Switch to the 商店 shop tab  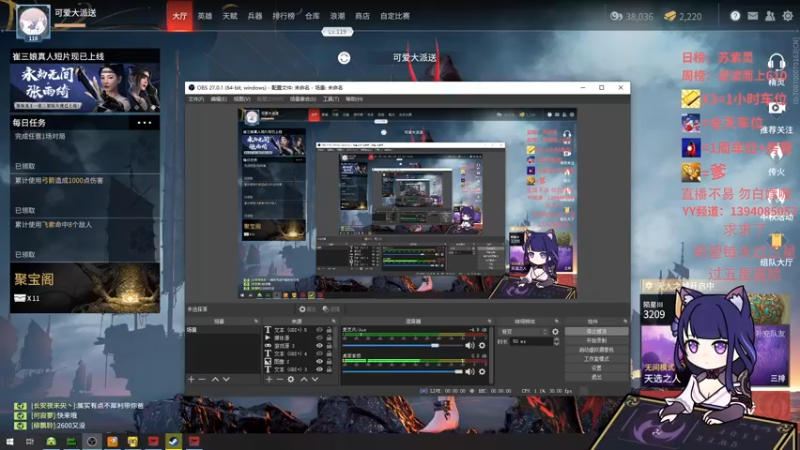click(x=362, y=16)
